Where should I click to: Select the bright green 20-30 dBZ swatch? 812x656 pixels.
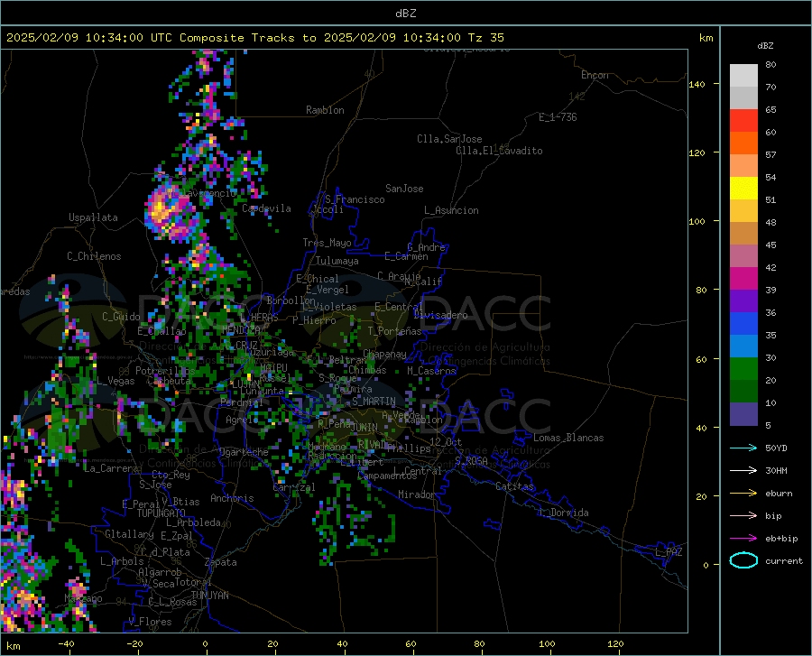tap(743, 369)
